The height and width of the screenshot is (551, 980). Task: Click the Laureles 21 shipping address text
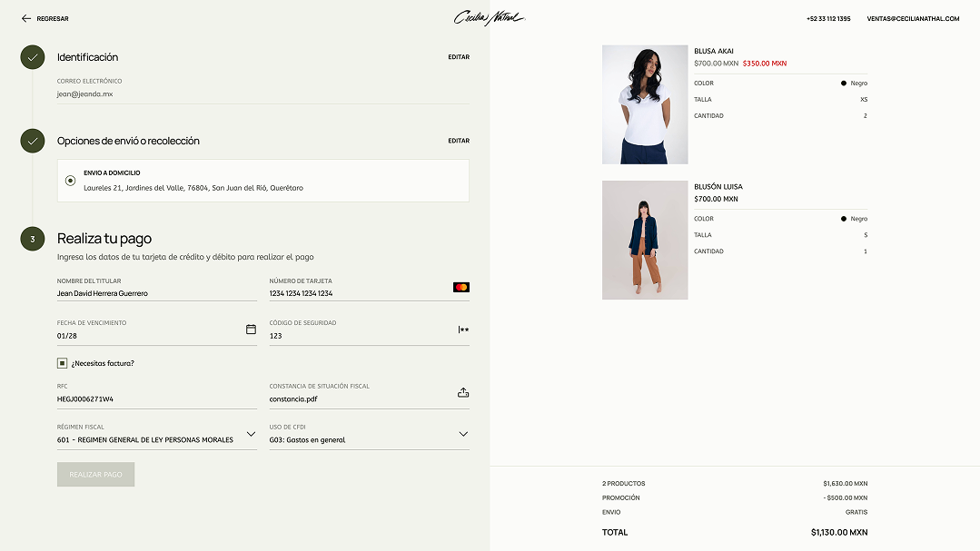point(193,187)
